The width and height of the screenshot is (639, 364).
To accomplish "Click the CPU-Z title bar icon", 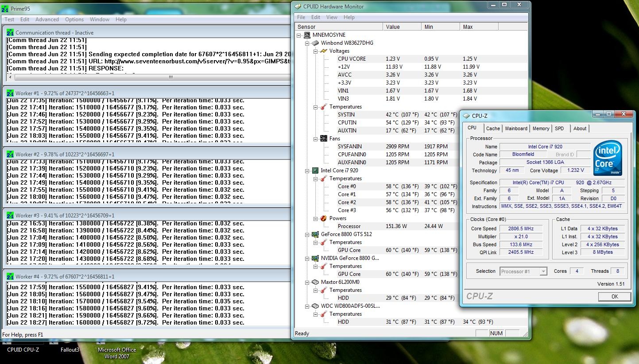I will 466,116.
